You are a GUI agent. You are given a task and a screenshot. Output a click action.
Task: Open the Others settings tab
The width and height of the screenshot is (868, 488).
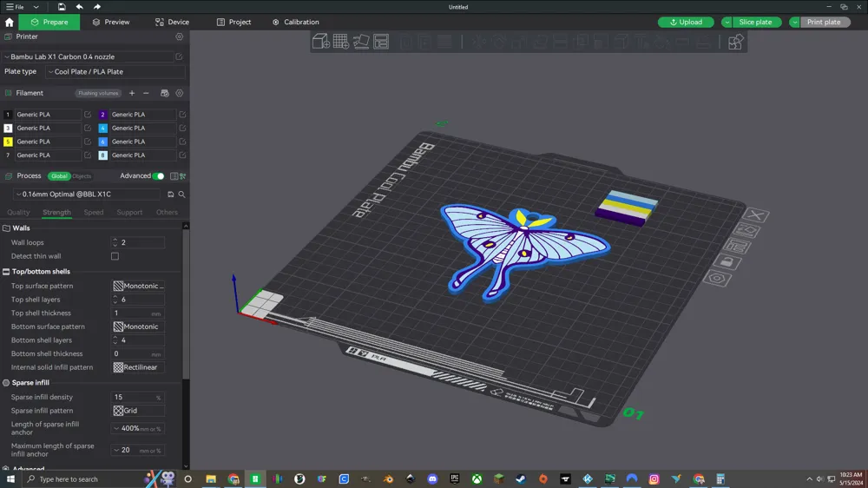point(167,212)
